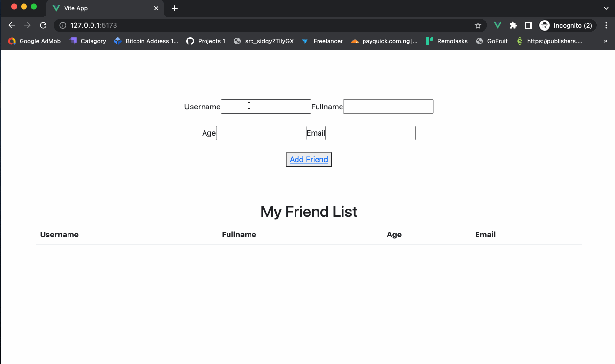Reload the current page

pos(43,25)
